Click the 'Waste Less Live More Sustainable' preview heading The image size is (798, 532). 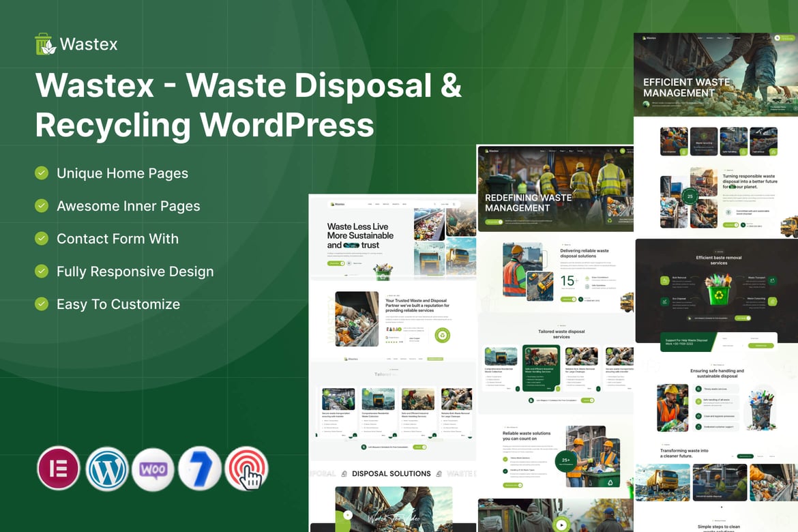[x=360, y=236]
